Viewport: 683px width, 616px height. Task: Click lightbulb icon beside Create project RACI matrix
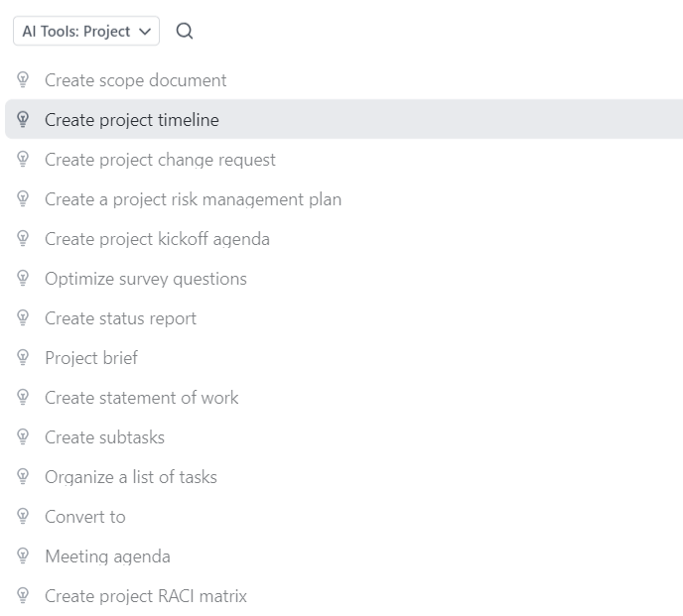[x=23, y=595]
